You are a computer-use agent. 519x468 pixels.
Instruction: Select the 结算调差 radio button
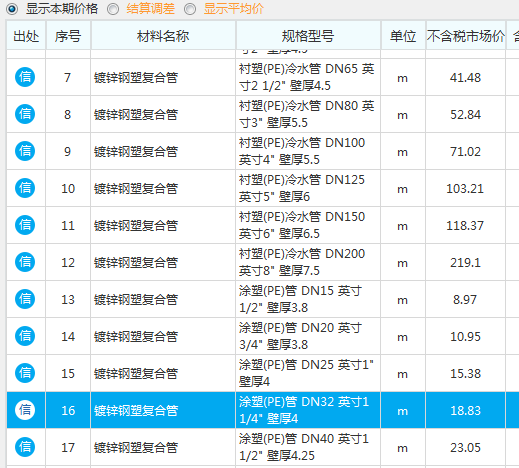pos(113,9)
